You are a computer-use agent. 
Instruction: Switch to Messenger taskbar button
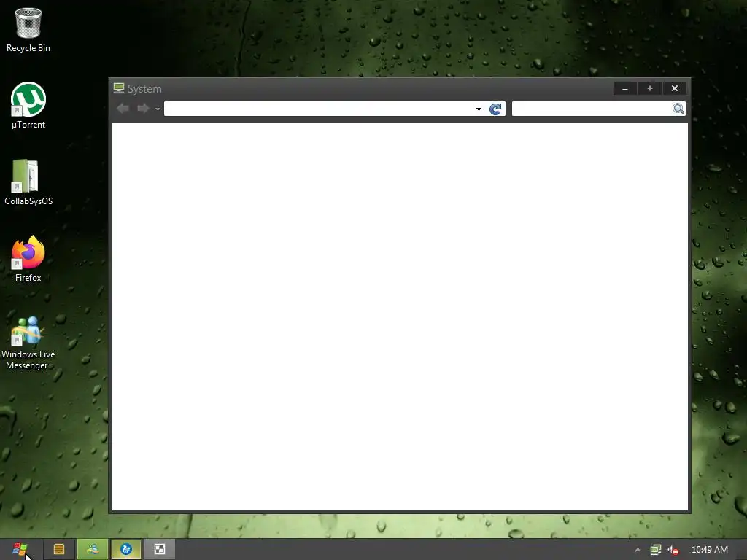(x=93, y=550)
